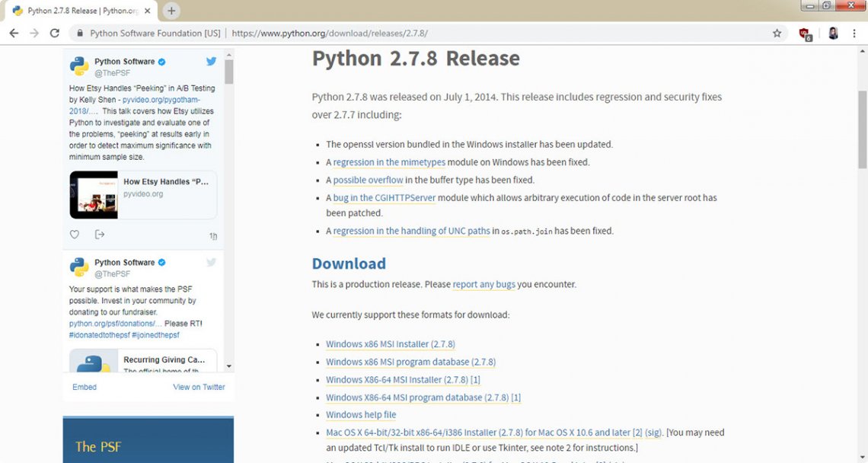
Task: Reload the current page
Action: pyautogui.click(x=53, y=33)
